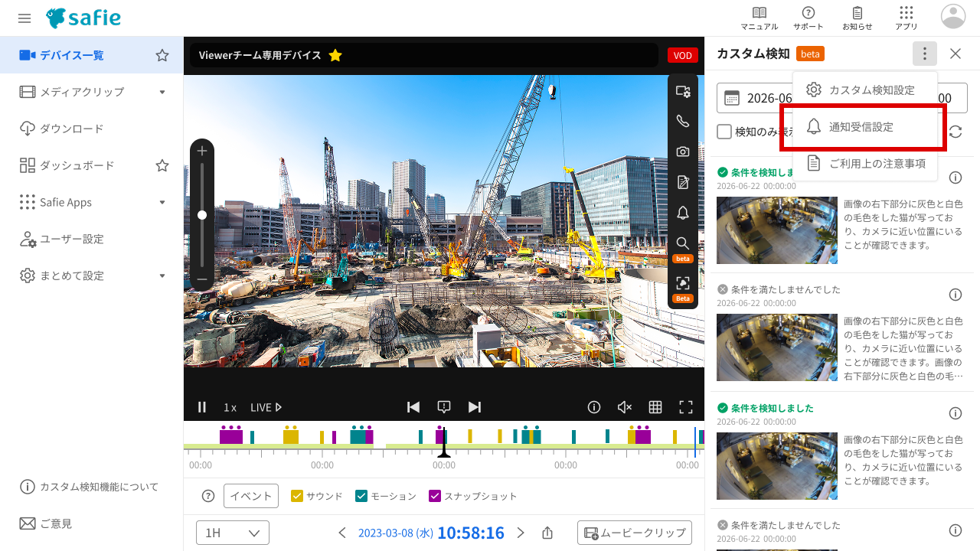Viewport: 980px width, 551px height.
Task: Uncheck the スナップショット checkbox
Action: pos(436,496)
